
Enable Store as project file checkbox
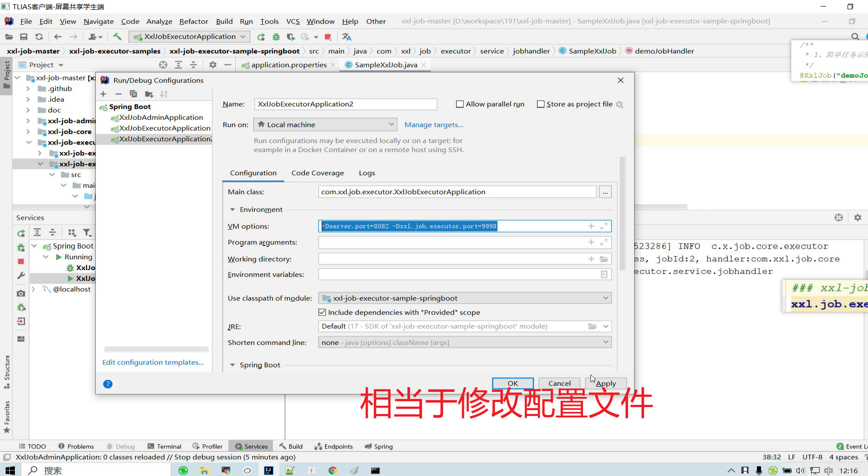click(x=541, y=104)
